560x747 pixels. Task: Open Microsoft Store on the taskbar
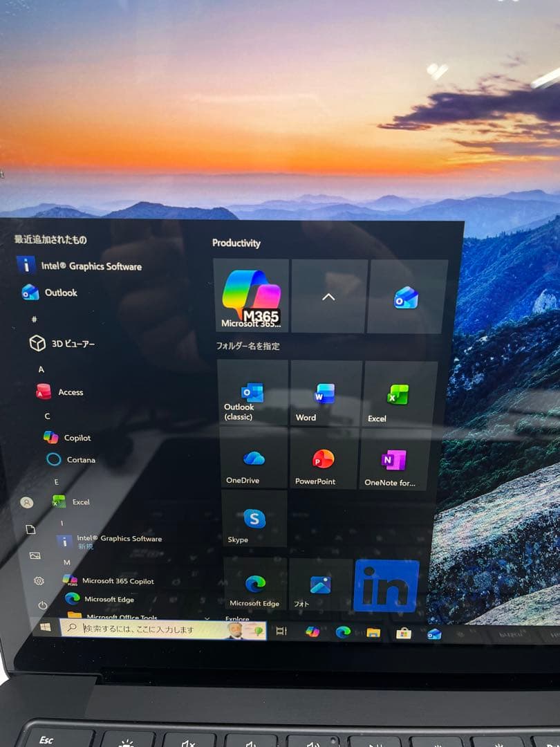click(x=404, y=633)
